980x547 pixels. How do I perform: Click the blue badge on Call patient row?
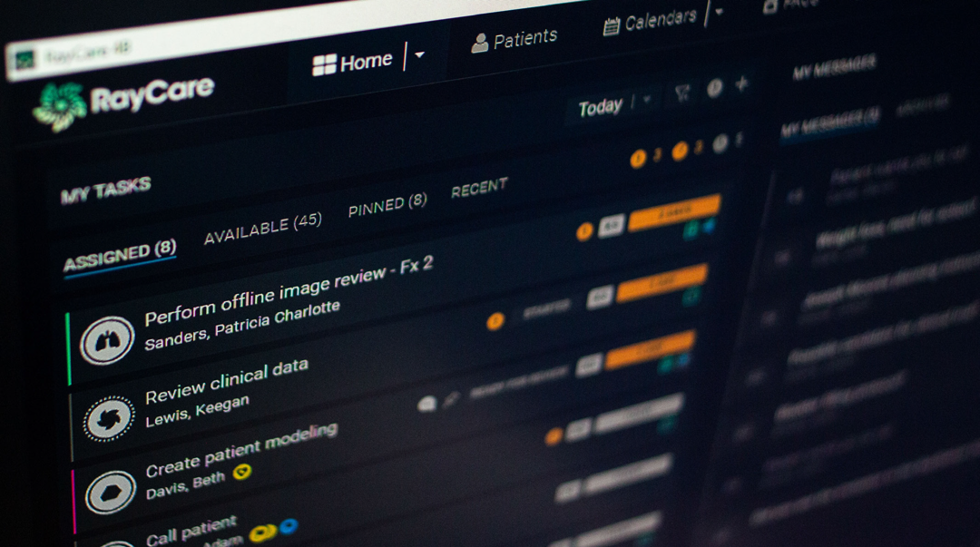[288, 525]
